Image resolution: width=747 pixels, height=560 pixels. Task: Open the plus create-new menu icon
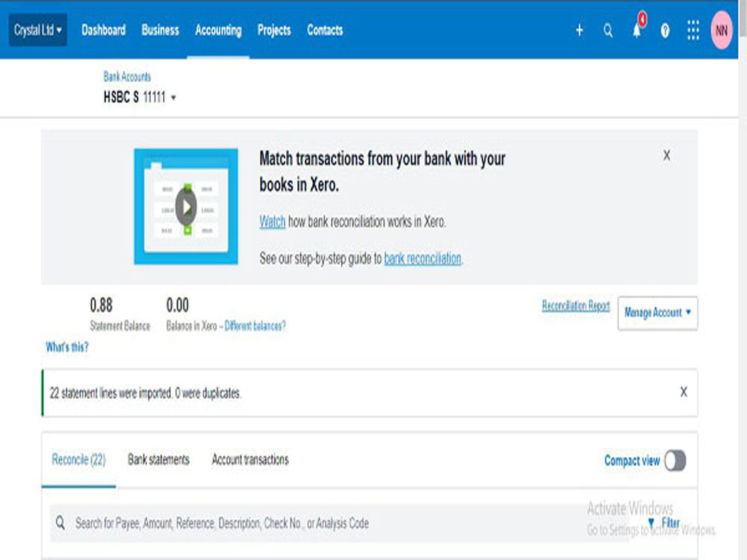pos(580,31)
